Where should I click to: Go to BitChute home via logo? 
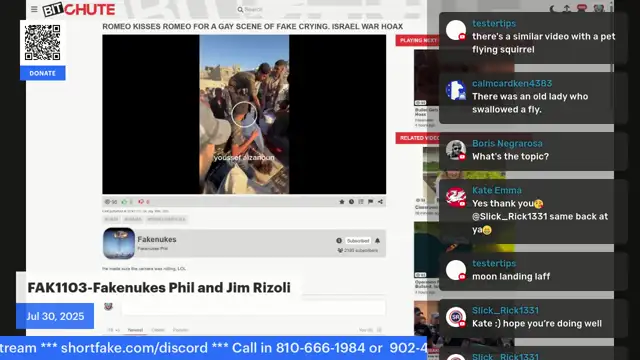coord(78,9)
